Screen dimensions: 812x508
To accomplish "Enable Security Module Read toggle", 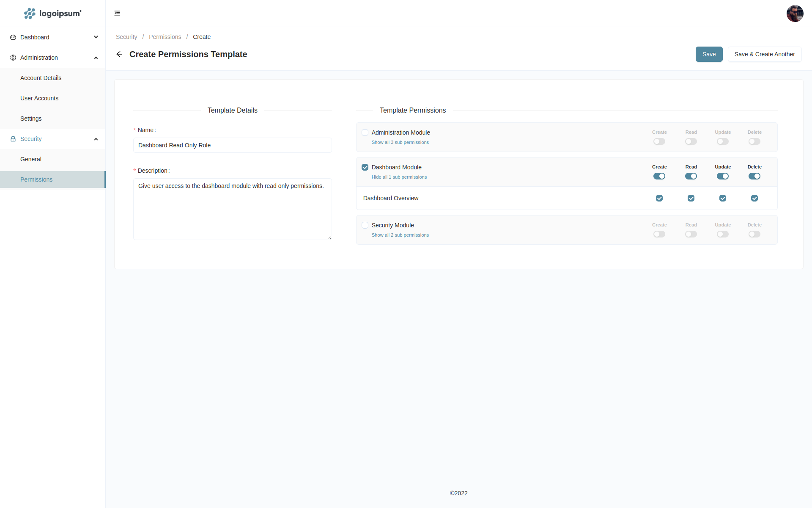I will 691,234.
